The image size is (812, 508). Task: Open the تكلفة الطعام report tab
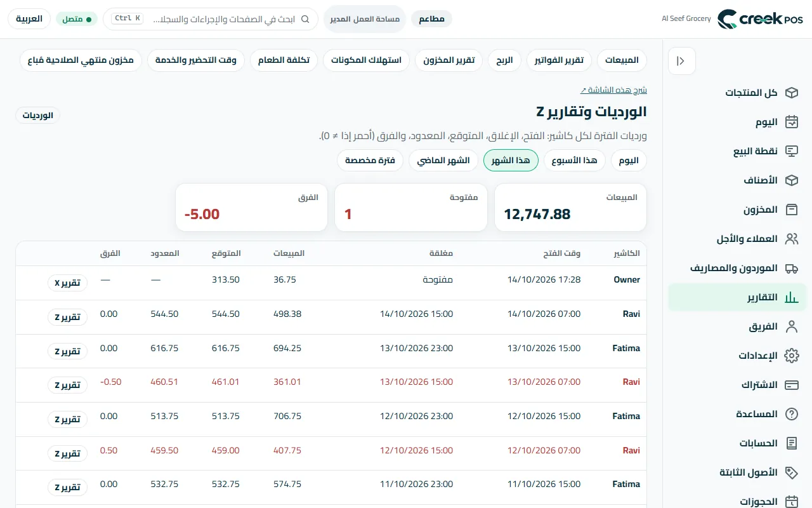tap(284, 60)
